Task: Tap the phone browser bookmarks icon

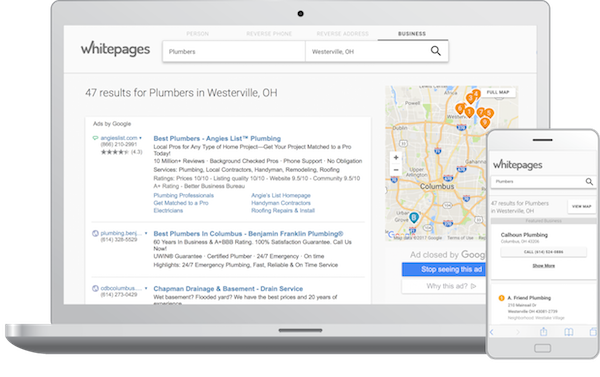Action: click(569, 332)
